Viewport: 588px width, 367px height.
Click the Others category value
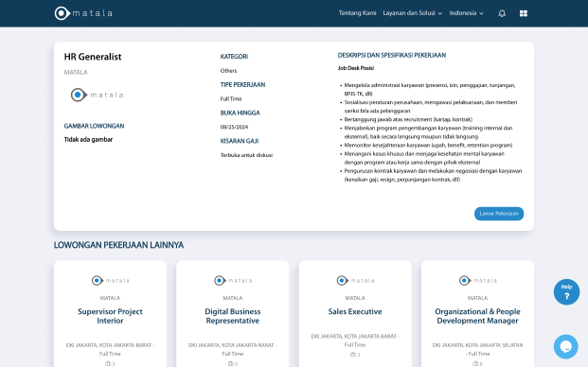(228, 71)
